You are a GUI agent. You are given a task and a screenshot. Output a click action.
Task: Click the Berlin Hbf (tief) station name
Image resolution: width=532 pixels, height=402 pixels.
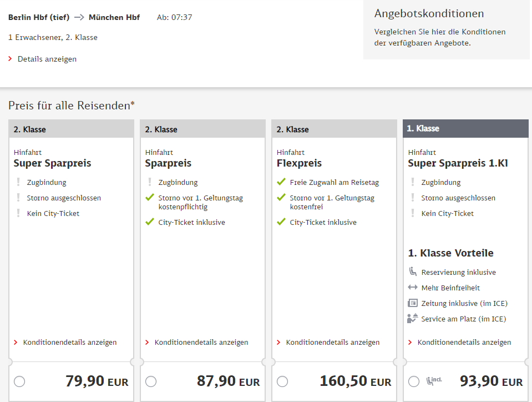[x=39, y=17]
